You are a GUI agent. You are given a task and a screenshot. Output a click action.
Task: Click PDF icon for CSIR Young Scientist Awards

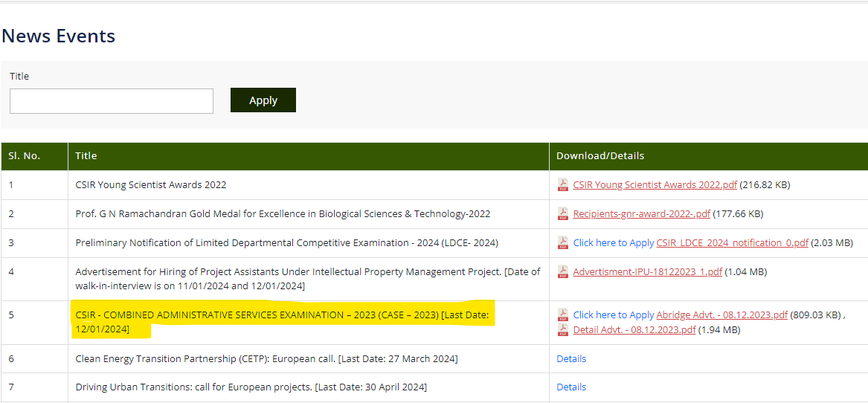[562, 185]
